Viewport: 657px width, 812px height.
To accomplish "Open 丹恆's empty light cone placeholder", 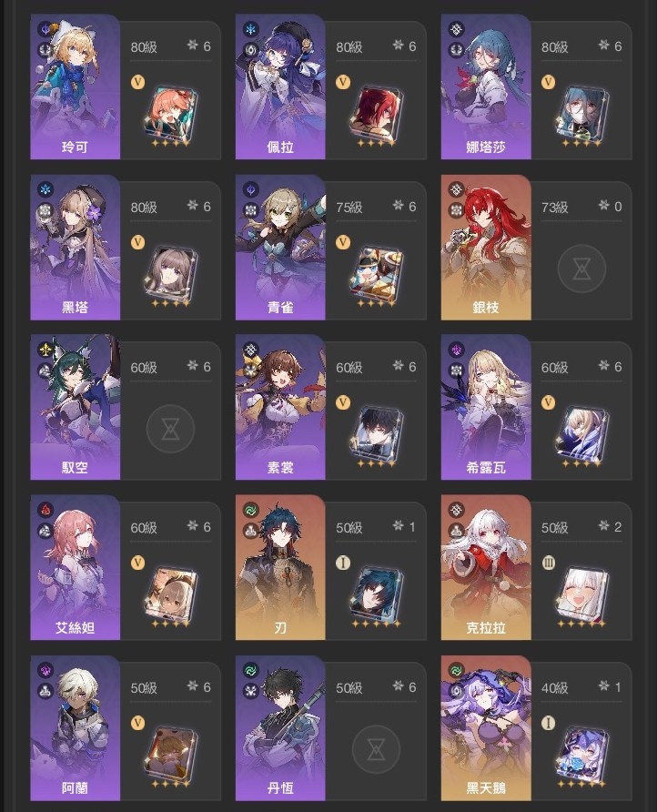I will 376,749.
